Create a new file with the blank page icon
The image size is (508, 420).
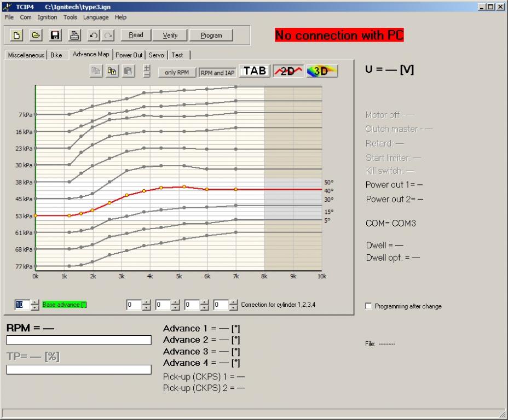coord(16,35)
